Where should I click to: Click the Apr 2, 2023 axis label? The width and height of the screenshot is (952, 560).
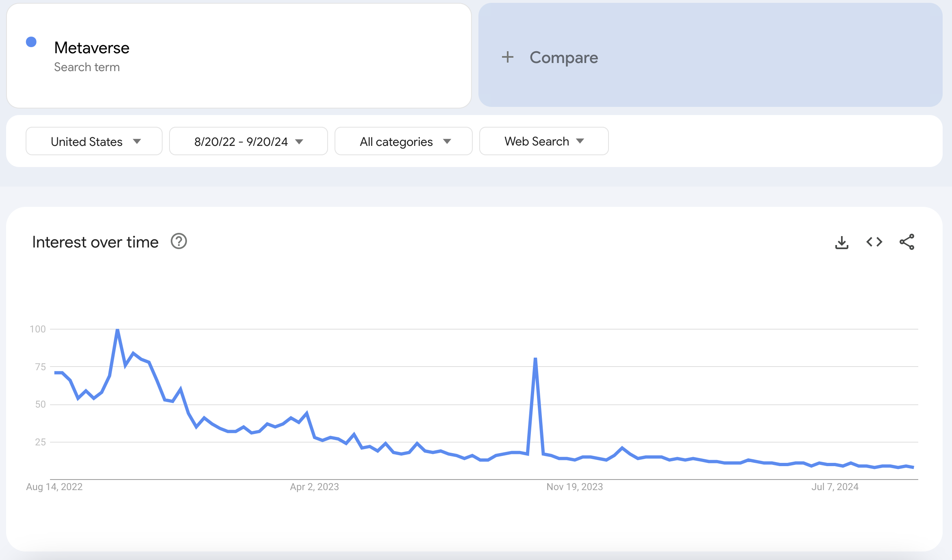tap(315, 486)
